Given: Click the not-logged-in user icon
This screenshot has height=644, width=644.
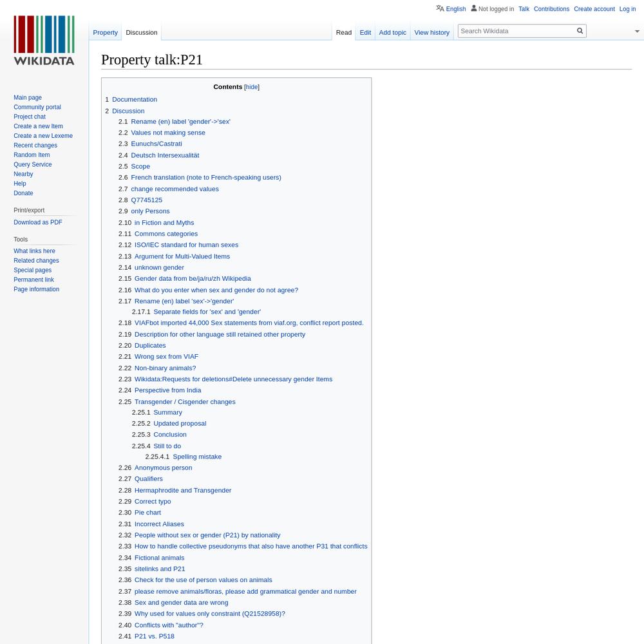Looking at the screenshot, I should (474, 8).
